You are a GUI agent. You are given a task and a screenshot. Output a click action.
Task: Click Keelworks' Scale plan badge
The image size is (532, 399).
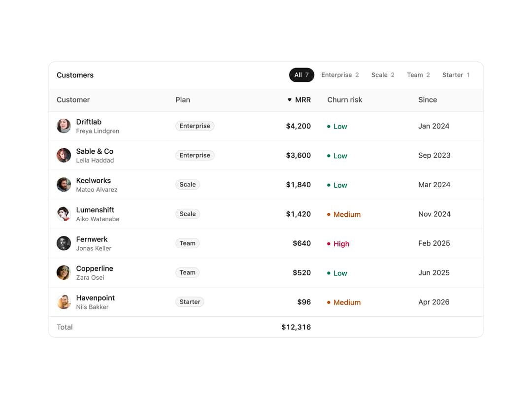[188, 185]
